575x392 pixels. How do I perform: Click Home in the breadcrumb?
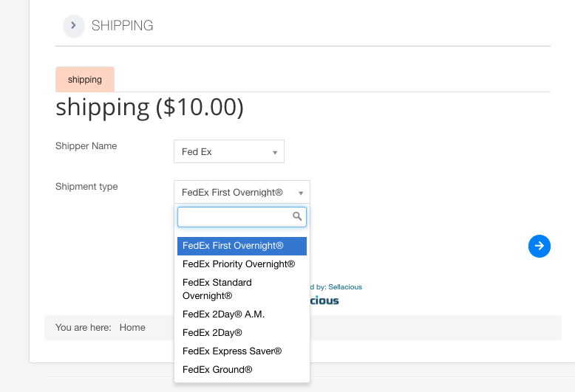pos(132,328)
